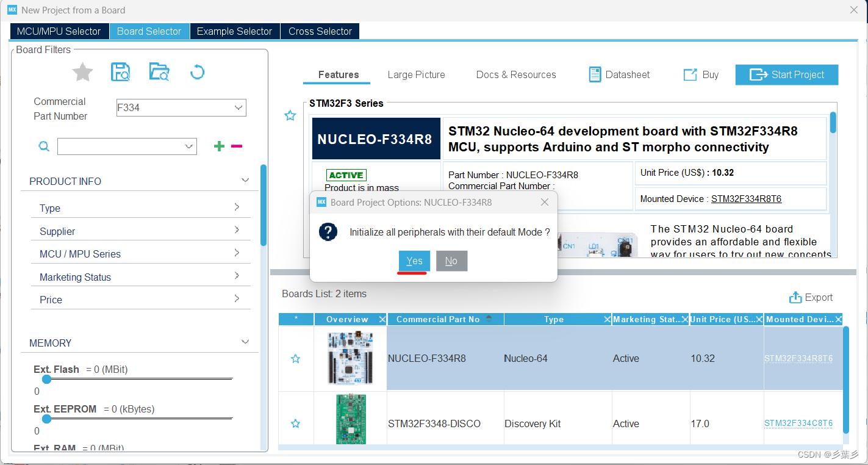868x465 pixels.
Task: Click the pink minus remove filter icon
Action: point(237,146)
